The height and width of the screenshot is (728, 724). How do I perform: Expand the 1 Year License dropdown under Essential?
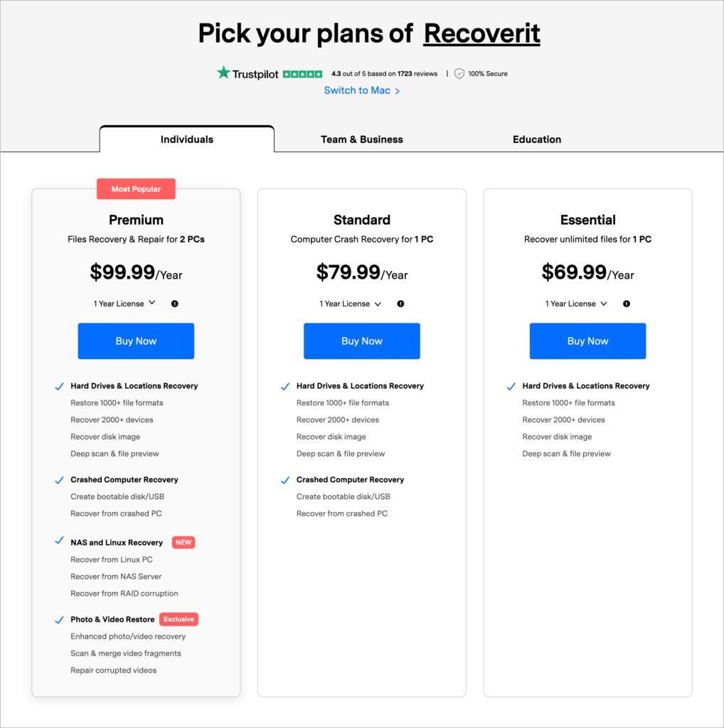[x=576, y=303]
